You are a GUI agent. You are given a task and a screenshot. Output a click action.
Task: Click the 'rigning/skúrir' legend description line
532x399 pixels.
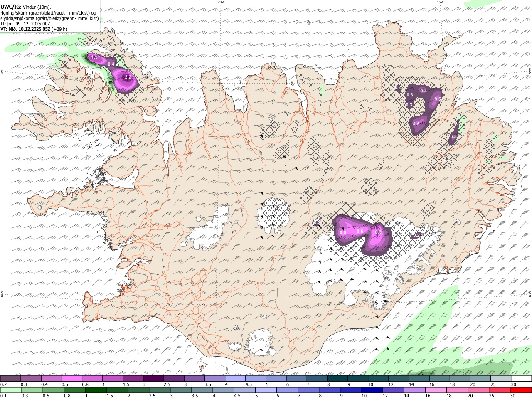pos(48,13)
